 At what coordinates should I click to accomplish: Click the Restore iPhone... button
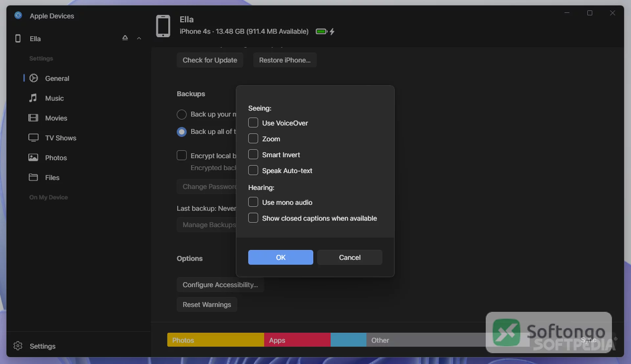click(285, 60)
